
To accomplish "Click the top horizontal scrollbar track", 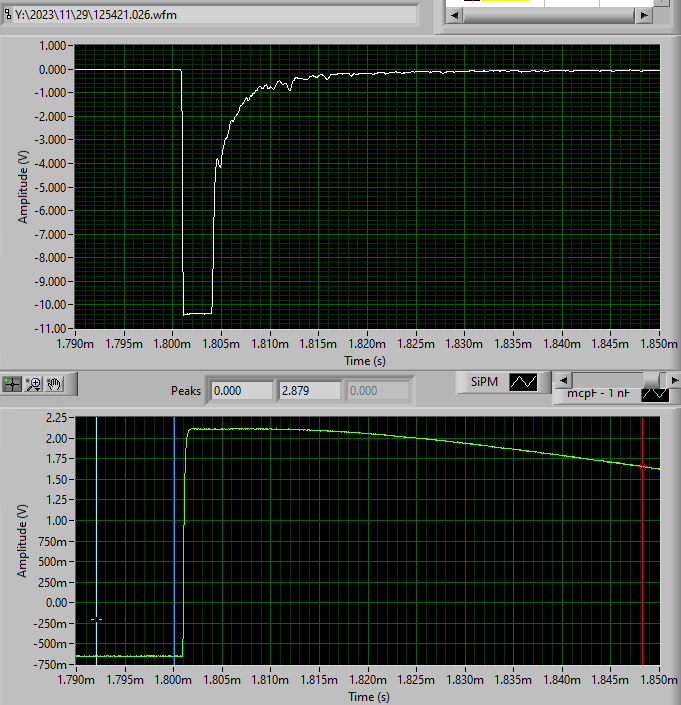I will click(548, 15).
